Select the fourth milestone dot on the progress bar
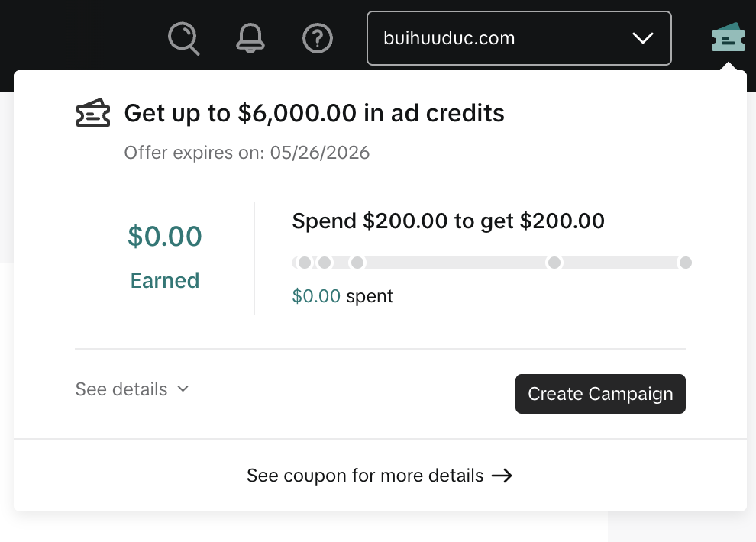 tap(554, 263)
